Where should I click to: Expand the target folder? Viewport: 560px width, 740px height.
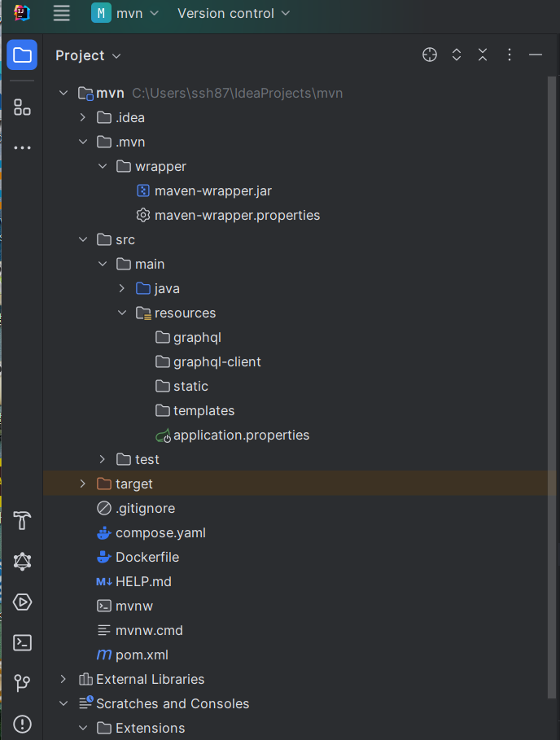[x=83, y=484]
